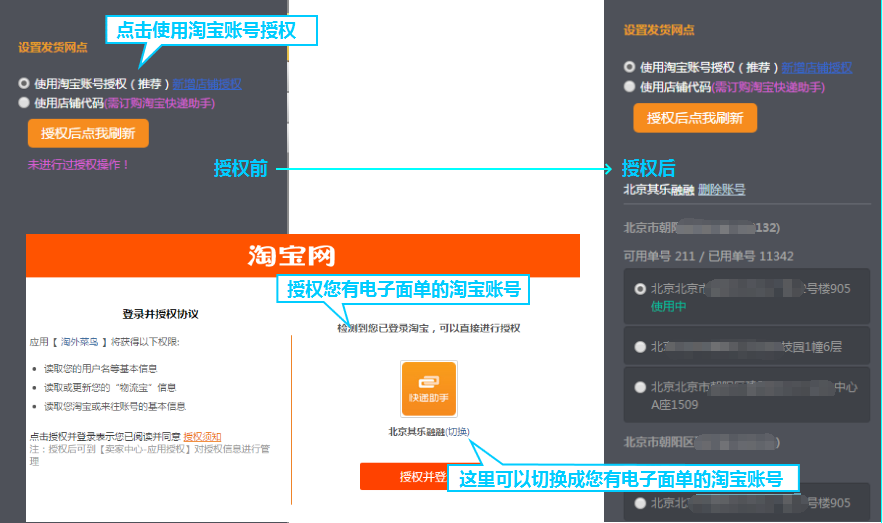Open the 授权须知 link
This screenshot has width=883, height=523.
tap(202, 437)
